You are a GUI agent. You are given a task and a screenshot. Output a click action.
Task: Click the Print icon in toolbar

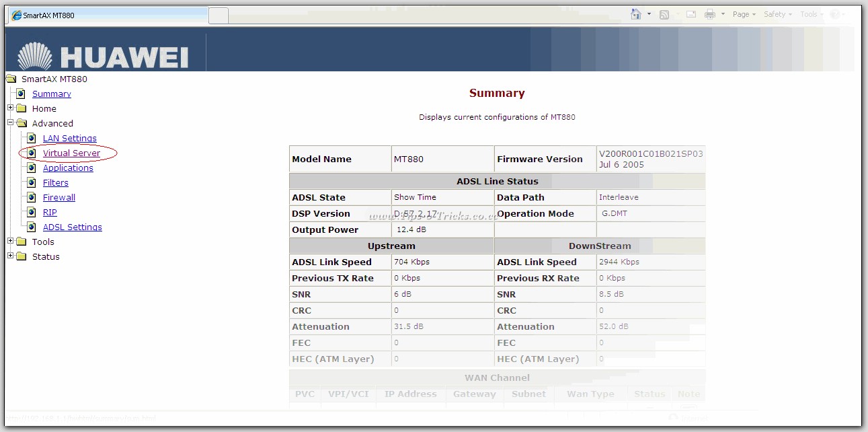click(710, 14)
